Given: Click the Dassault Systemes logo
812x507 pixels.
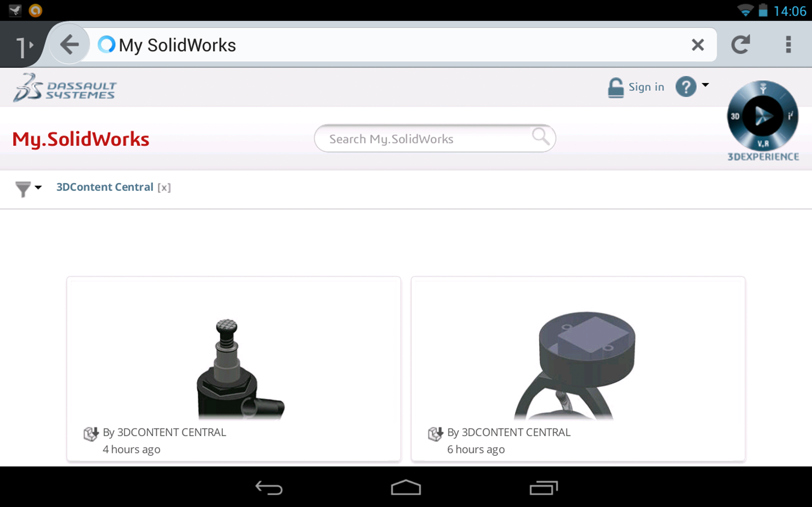Looking at the screenshot, I should pos(65,88).
